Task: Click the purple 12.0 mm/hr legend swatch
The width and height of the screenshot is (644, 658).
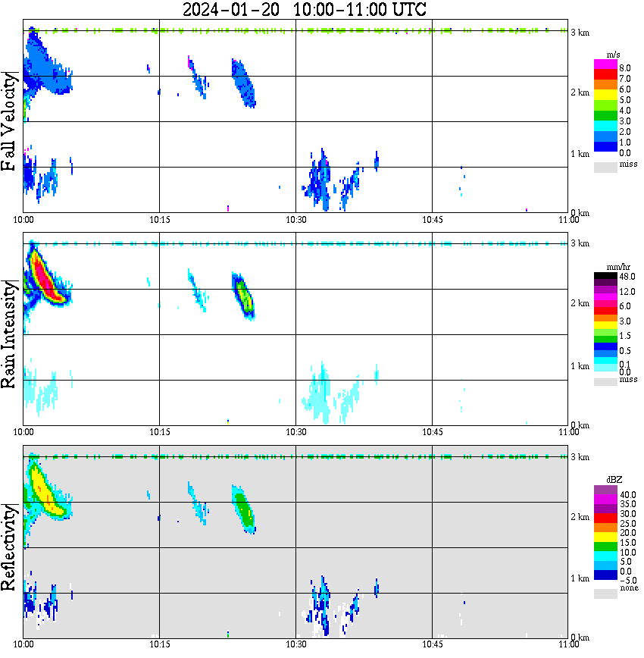Action: pos(605,290)
